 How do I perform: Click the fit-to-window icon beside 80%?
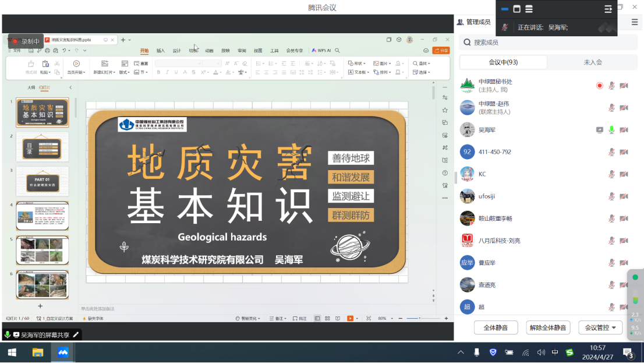point(369,319)
